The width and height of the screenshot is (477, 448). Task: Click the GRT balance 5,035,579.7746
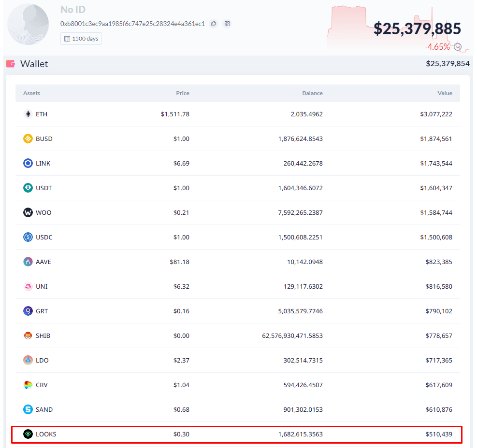coord(300,311)
